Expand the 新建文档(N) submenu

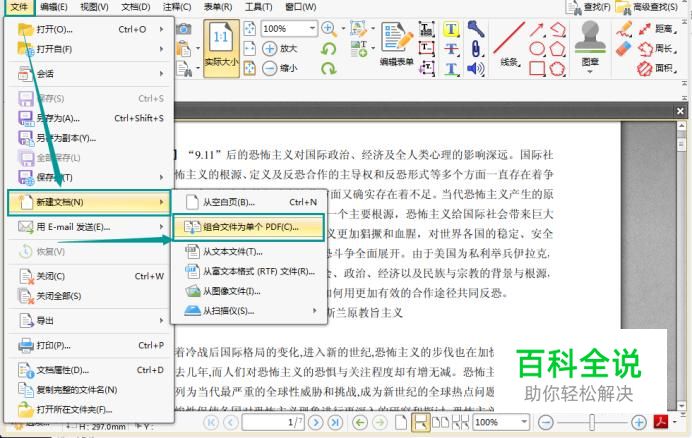89,202
